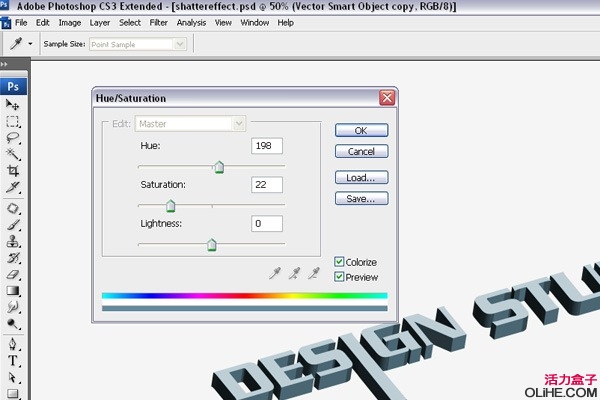Open the Window menu
The width and height of the screenshot is (600, 400).
click(254, 23)
